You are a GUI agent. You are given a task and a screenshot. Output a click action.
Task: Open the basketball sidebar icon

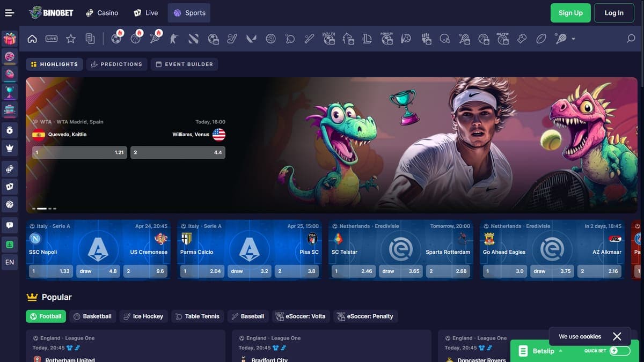(10, 204)
